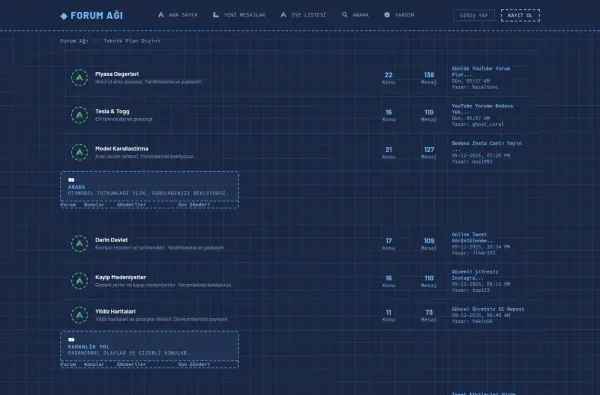
Task: Open last post 'Günlük YouTube Forum Plat...'
Action: 481,72
